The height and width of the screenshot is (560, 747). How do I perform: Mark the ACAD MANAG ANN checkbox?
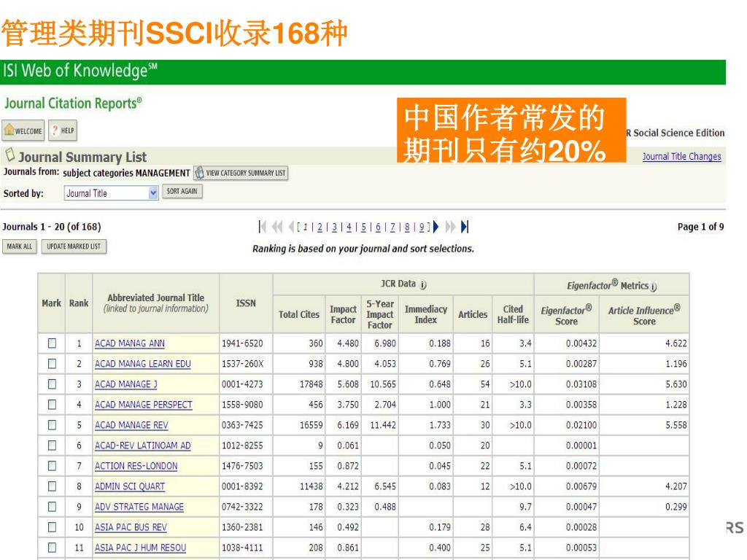(x=52, y=343)
